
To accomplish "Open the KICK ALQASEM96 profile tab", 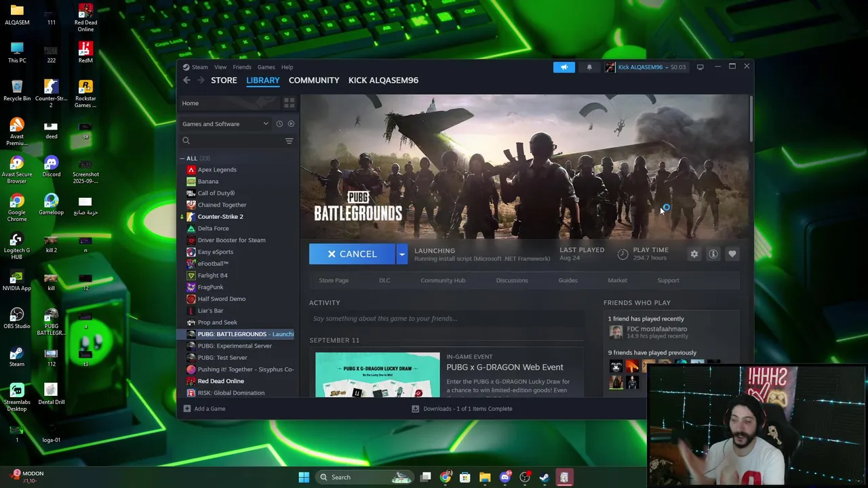I will point(383,80).
